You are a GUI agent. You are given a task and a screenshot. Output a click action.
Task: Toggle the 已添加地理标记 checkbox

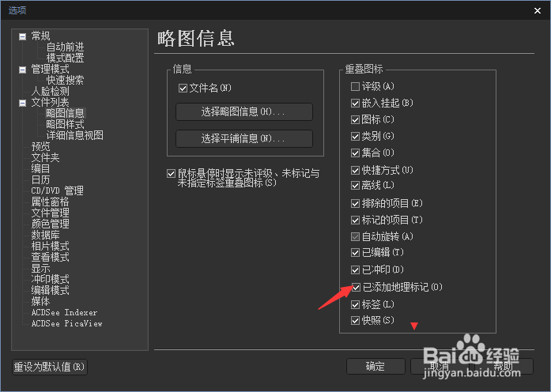coord(356,288)
